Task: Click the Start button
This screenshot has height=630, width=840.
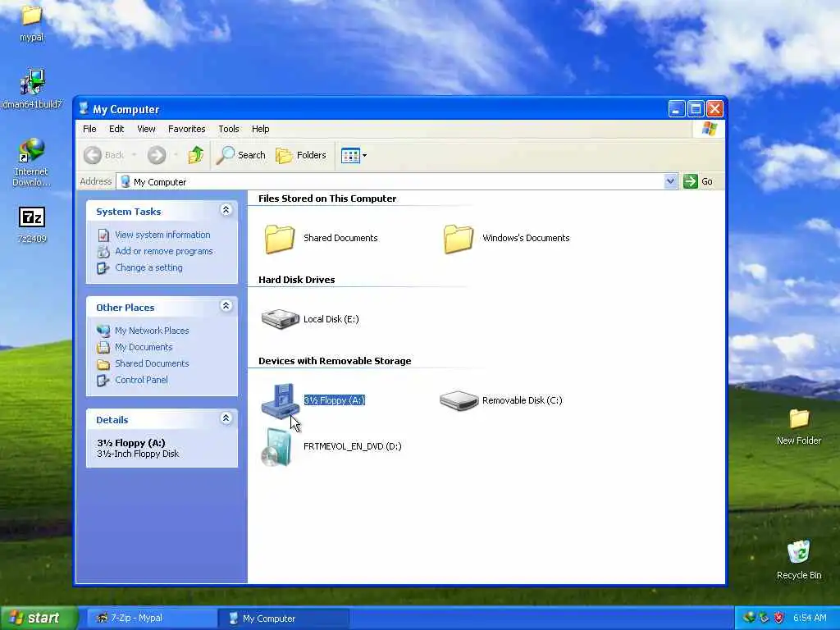Action: coord(38,618)
